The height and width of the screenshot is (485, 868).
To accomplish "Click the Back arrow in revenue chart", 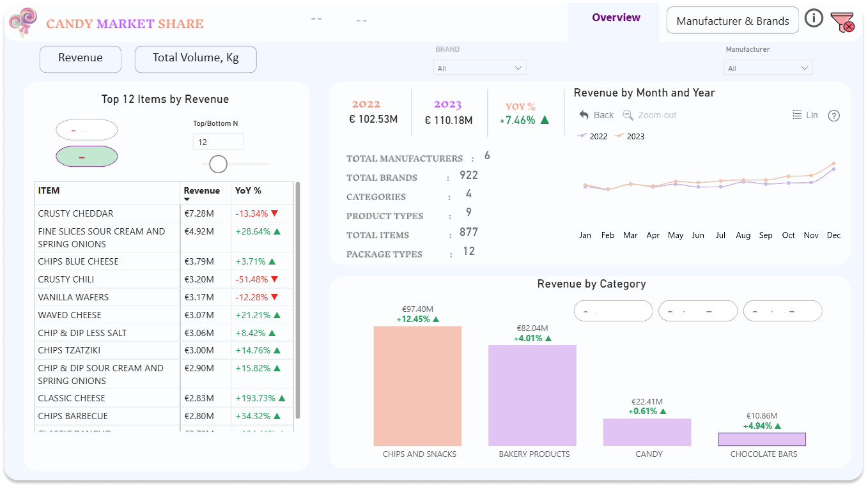I will [x=584, y=115].
